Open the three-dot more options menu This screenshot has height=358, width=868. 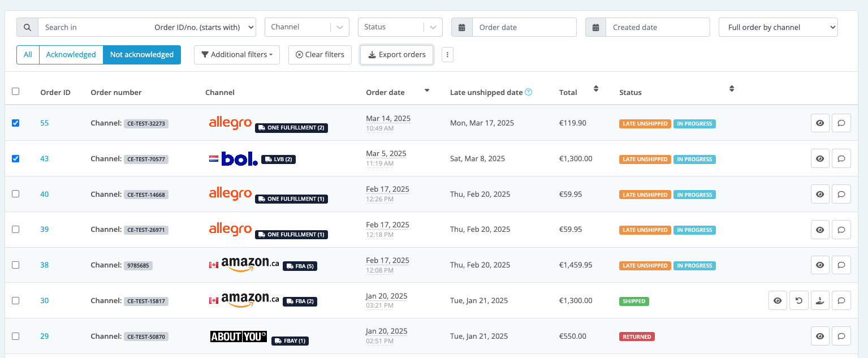[x=447, y=55]
